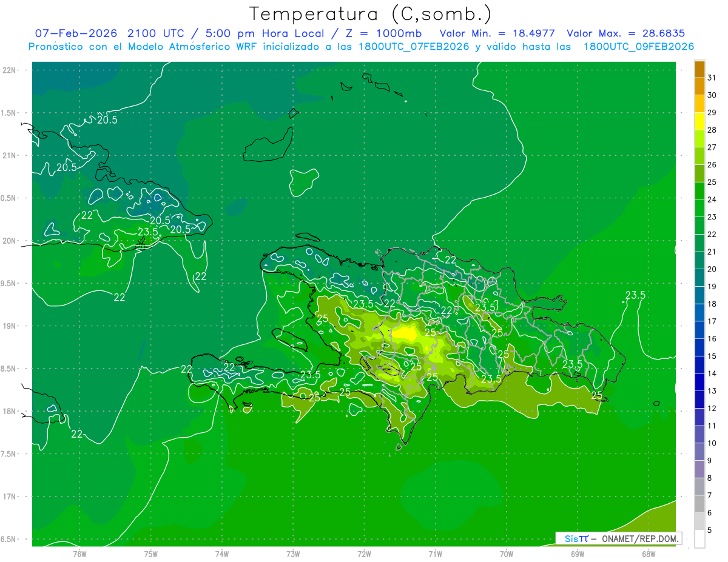Viewport: 728px width, 562px height.
Task: Click the colorbar label '28'
Action: pyautogui.click(x=712, y=130)
